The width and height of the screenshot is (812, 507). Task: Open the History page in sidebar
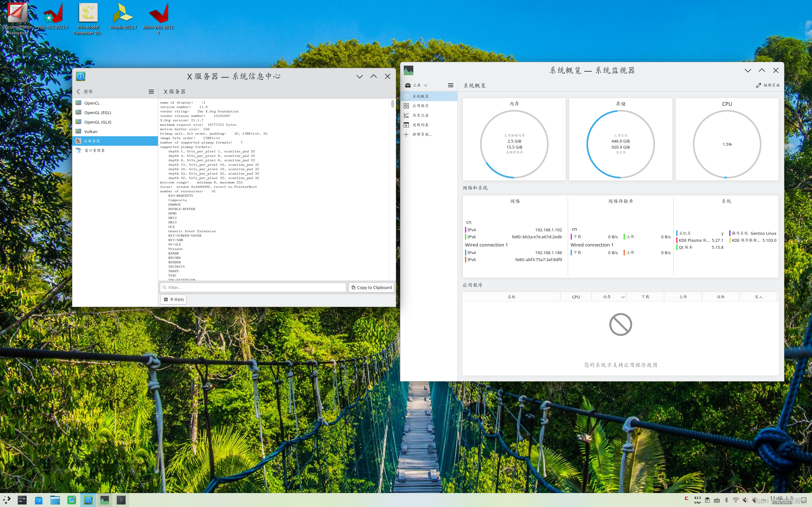tap(420, 115)
